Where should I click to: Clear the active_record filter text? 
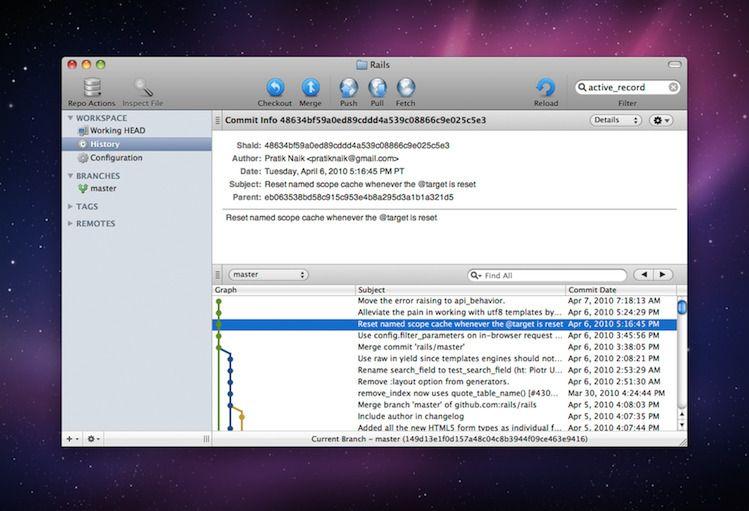[673, 87]
